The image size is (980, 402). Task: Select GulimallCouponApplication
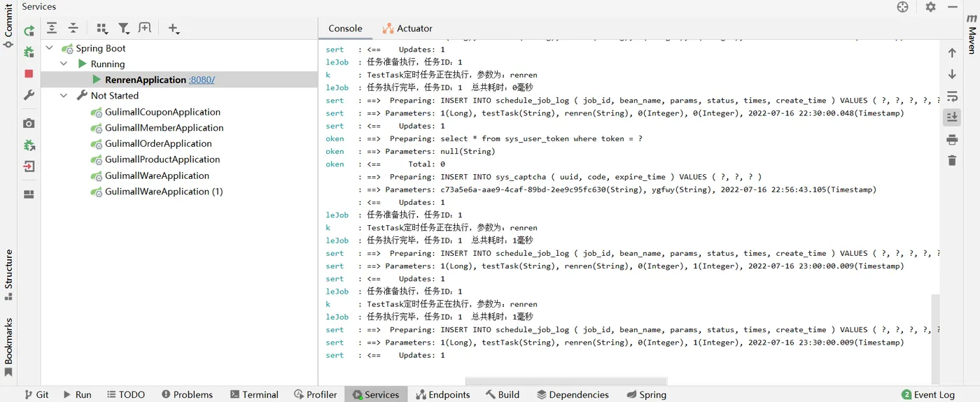coord(162,112)
